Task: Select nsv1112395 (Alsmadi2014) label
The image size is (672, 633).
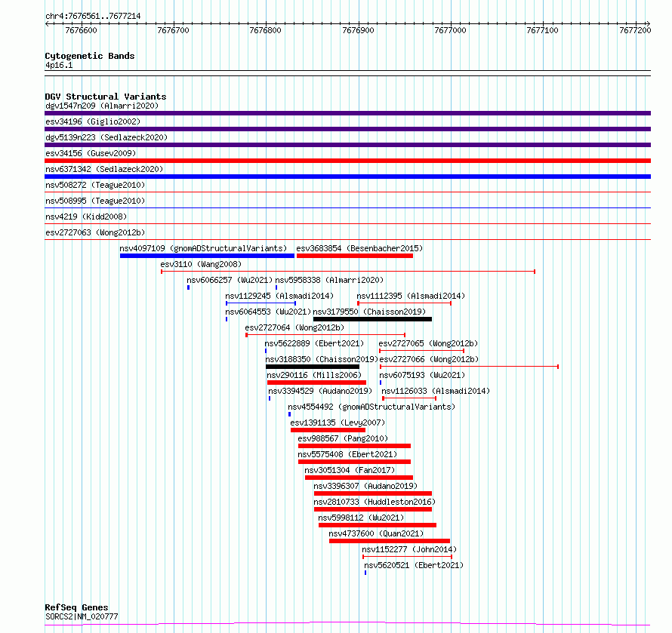Action: pos(411,296)
